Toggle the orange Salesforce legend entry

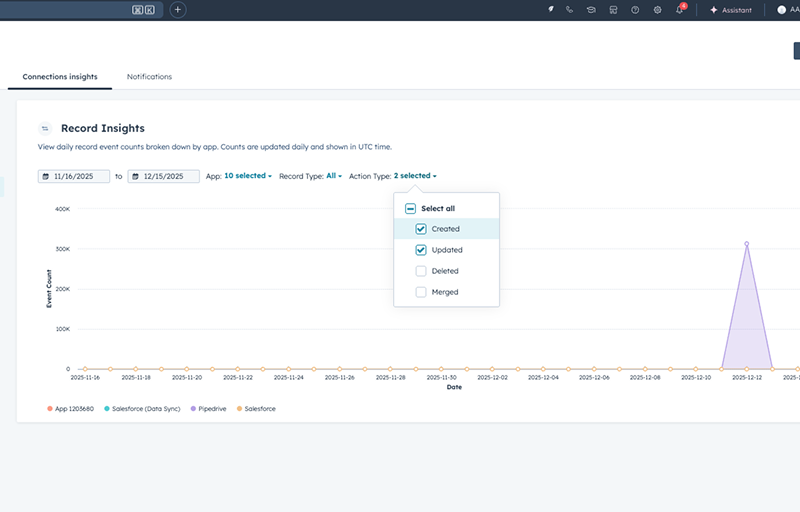256,409
